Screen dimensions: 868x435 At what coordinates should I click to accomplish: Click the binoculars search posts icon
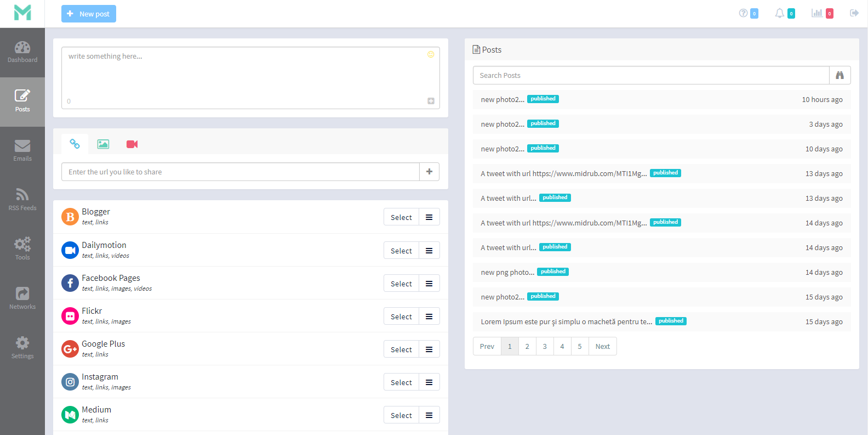point(840,75)
